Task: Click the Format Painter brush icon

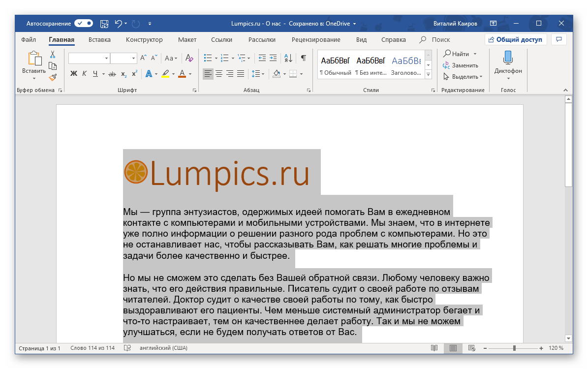Action: click(53, 77)
